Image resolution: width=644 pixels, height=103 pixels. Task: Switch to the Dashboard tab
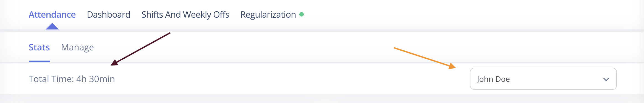click(x=109, y=14)
